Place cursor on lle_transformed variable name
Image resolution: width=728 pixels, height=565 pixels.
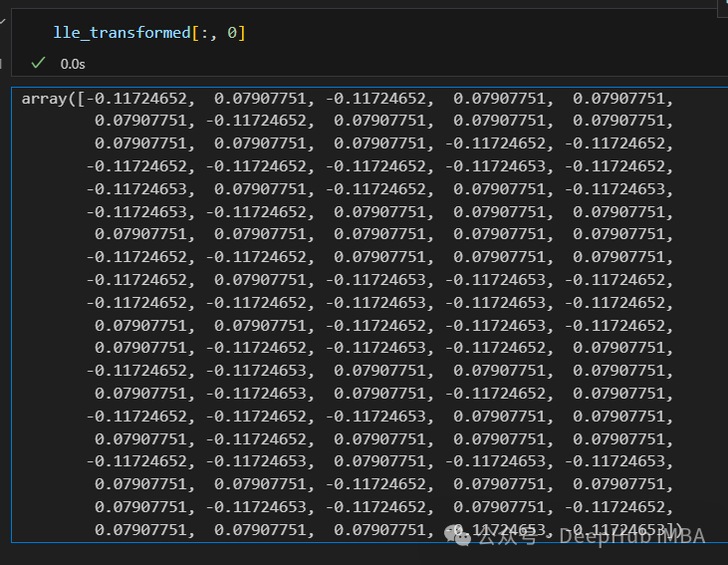pyautogui.click(x=121, y=33)
